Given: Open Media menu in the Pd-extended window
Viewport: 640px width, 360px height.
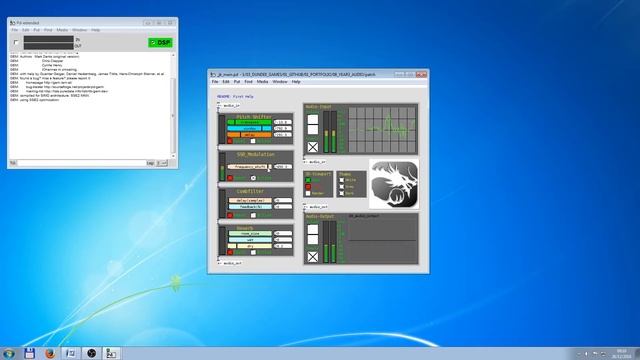Looking at the screenshot, I should [62, 30].
